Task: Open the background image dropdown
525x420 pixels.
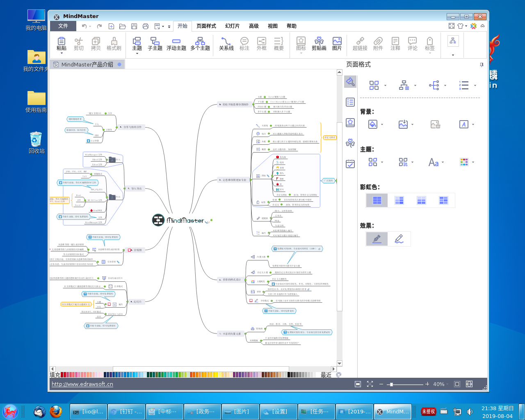Action: point(406,124)
